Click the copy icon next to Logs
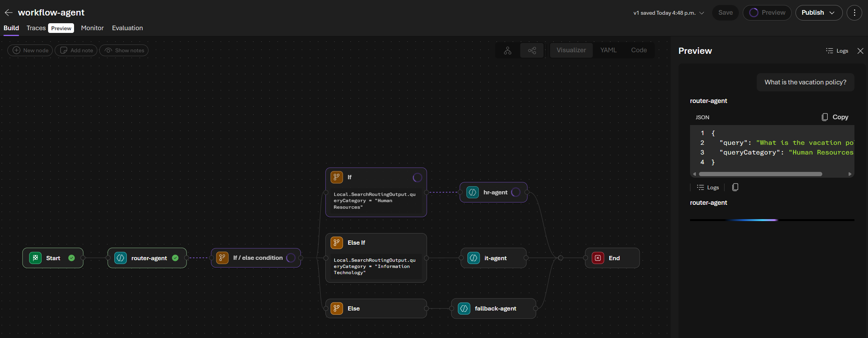868x338 pixels. tap(735, 187)
